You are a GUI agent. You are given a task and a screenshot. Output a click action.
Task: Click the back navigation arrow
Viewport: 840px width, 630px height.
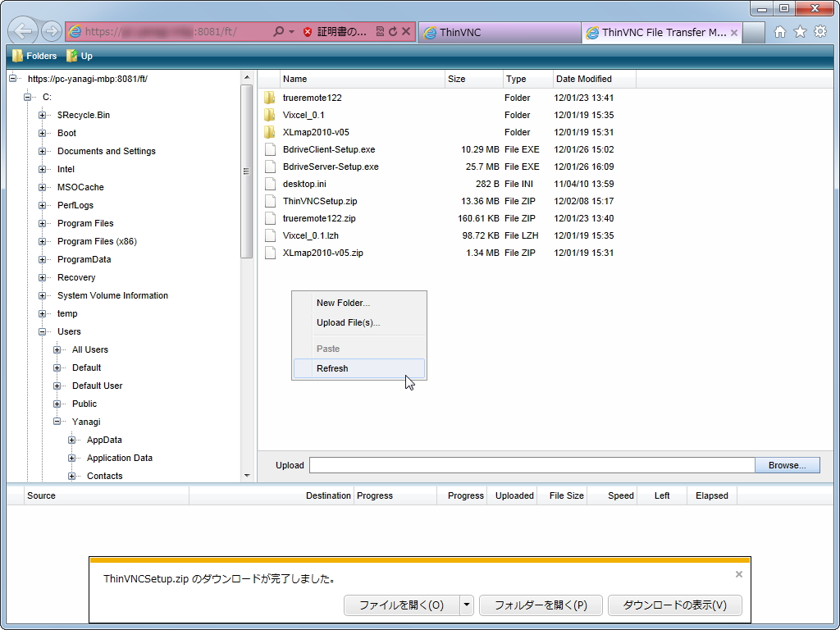point(23,30)
